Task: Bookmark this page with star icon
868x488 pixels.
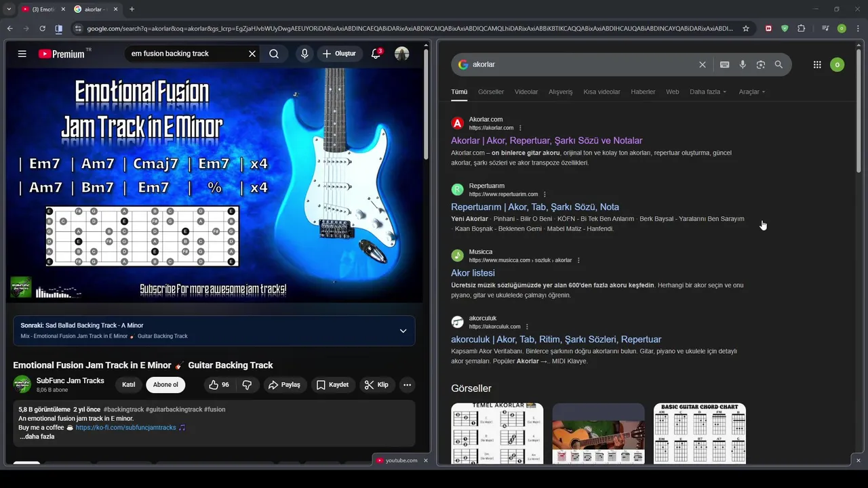Action: pos(746,28)
